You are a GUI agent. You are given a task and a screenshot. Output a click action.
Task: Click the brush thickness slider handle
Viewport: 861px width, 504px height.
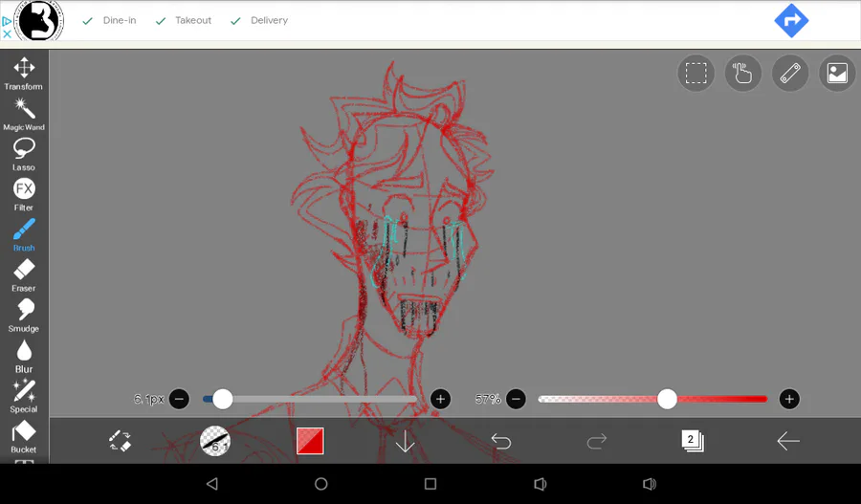[x=222, y=399]
